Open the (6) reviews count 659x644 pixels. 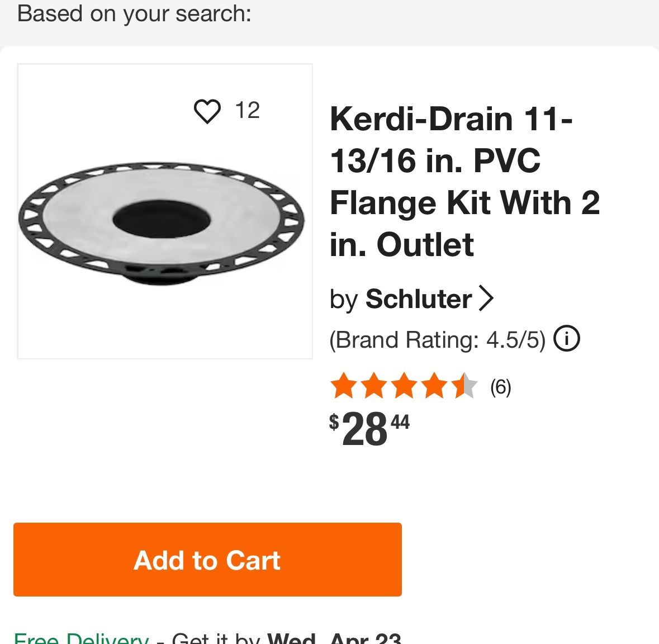(x=500, y=387)
